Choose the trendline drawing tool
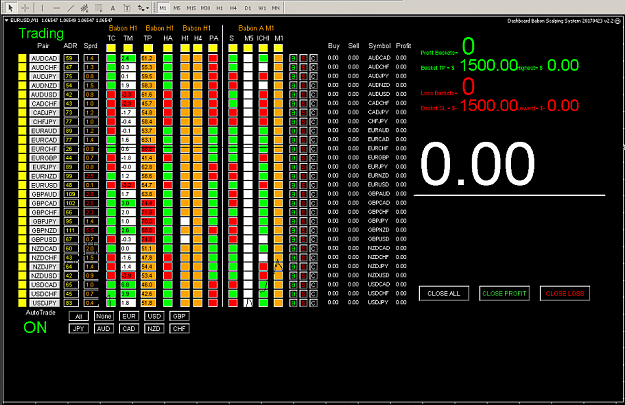 pos(70,8)
